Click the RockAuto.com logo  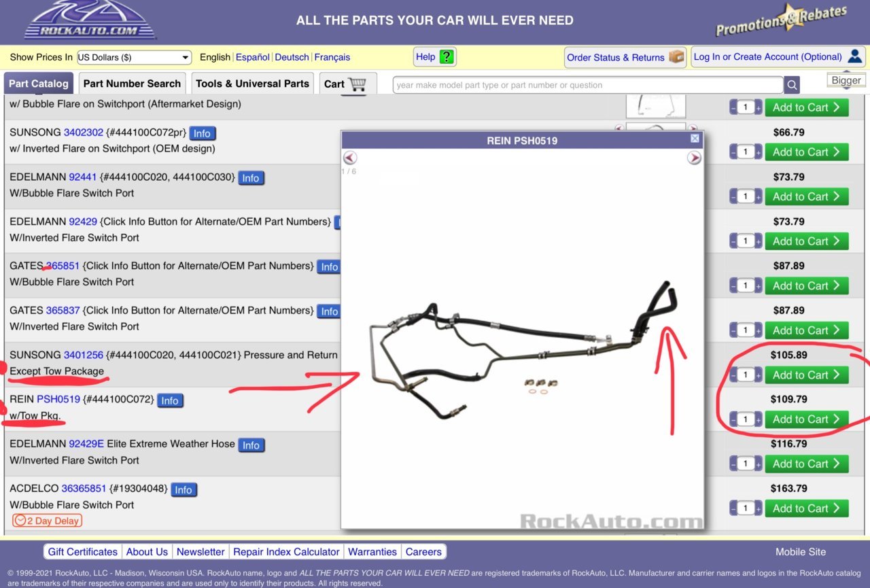click(90, 20)
